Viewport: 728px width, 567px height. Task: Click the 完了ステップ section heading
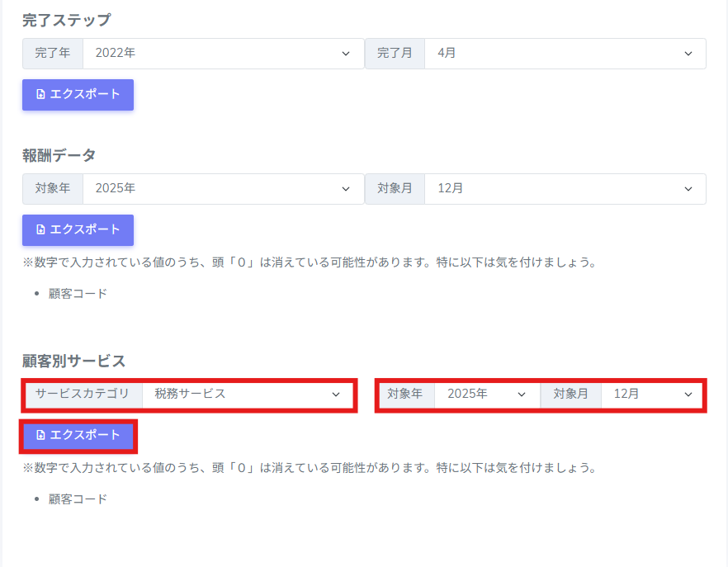click(66, 20)
